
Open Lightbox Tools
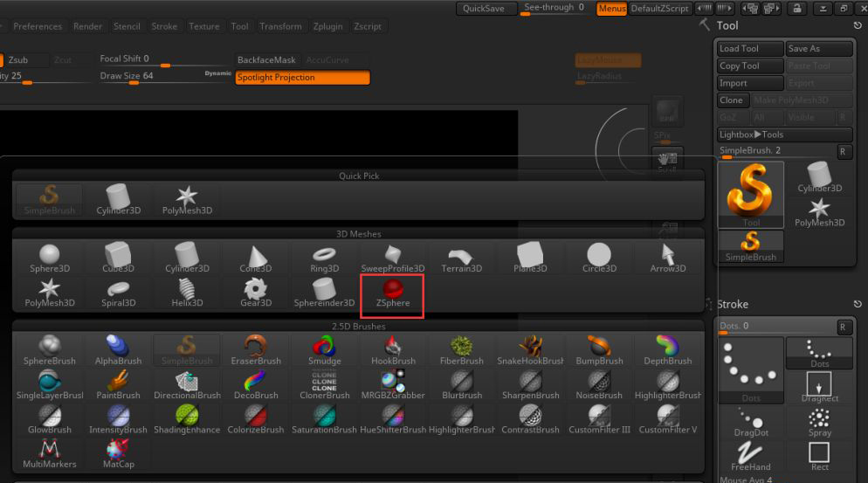coord(785,135)
